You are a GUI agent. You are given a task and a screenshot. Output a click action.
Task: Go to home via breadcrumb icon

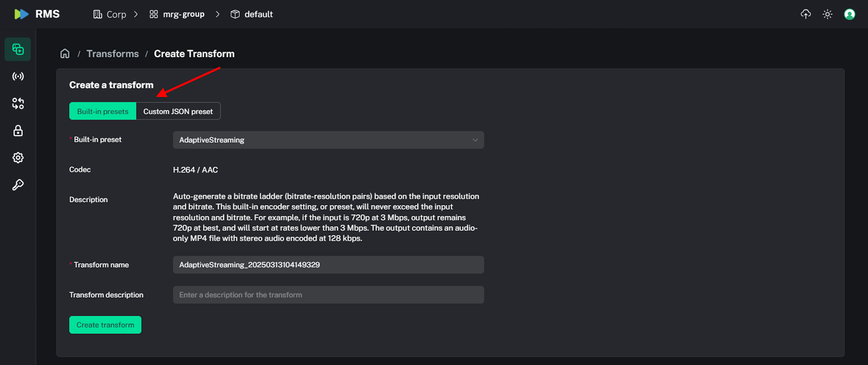(x=65, y=54)
